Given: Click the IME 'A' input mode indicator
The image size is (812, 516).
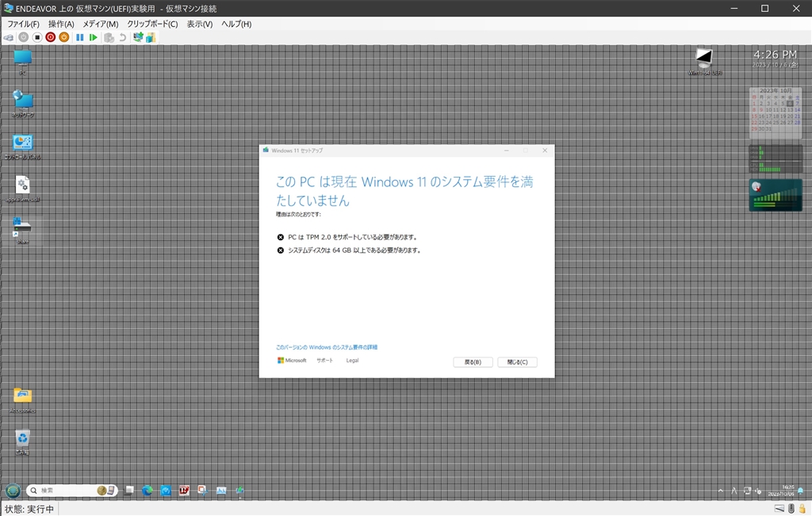Looking at the screenshot, I should click(x=733, y=491).
